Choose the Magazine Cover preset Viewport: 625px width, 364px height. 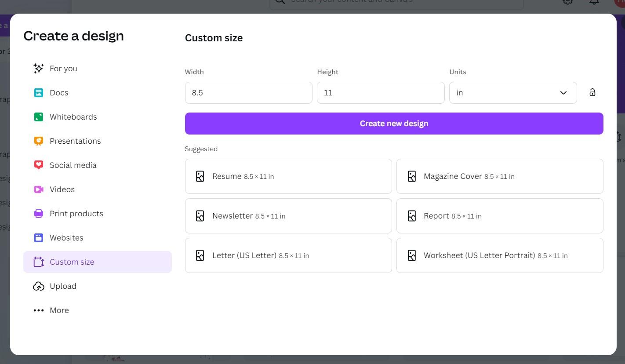(x=500, y=176)
